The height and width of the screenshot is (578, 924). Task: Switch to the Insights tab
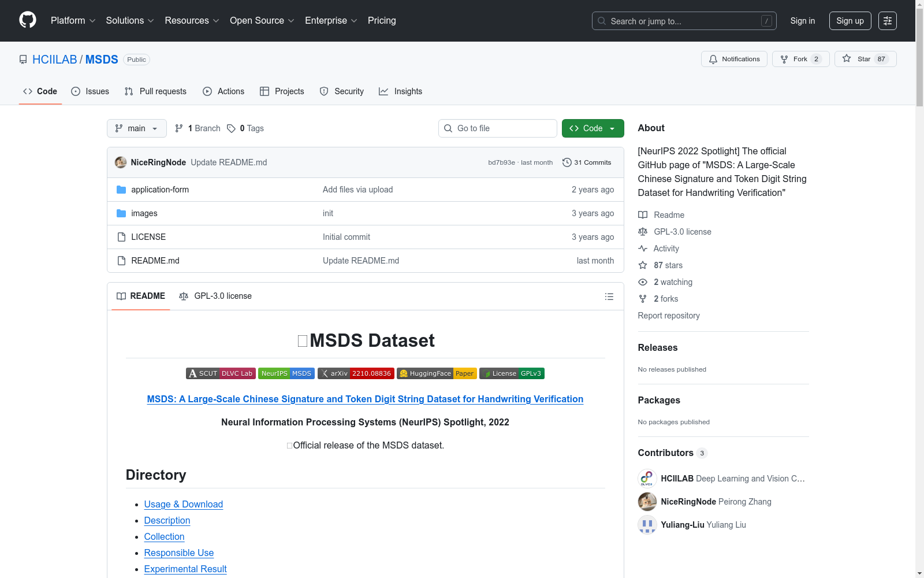click(400, 91)
